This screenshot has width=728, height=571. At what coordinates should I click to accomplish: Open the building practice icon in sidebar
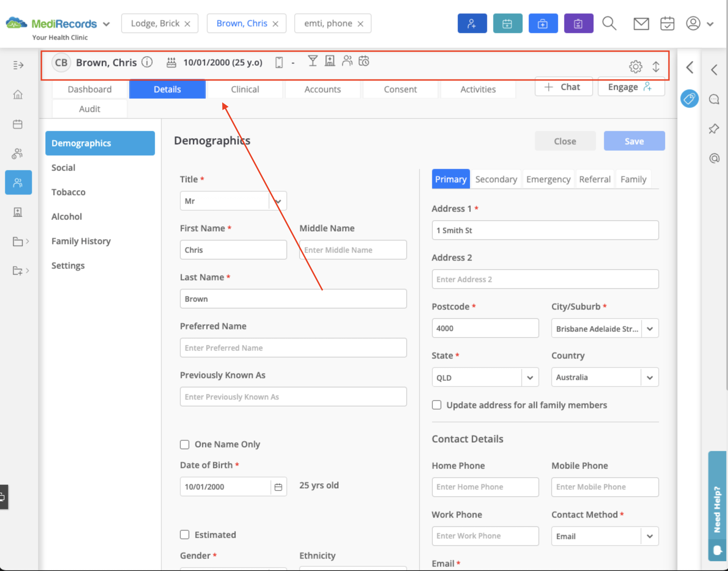18,212
